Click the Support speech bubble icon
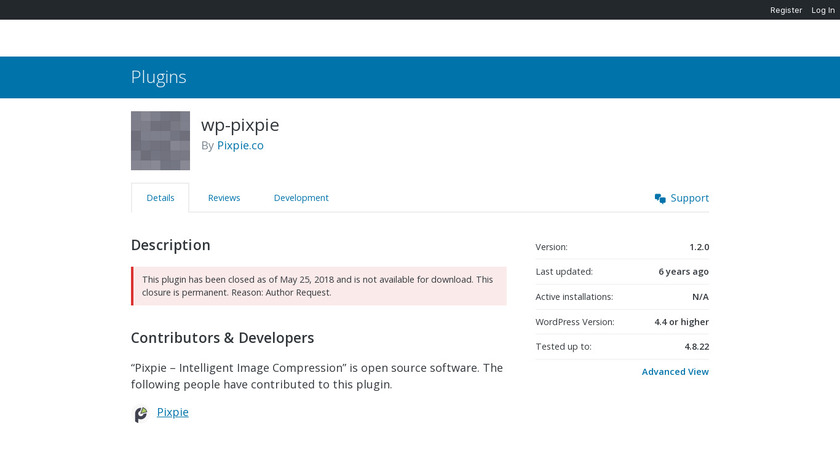Screen dimensions: 840x472 point(660,198)
